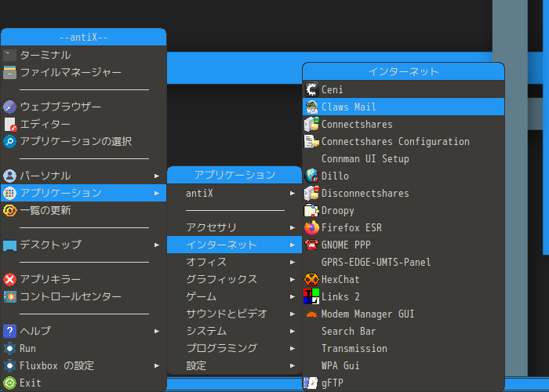Click the ターミナル label

(45, 56)
